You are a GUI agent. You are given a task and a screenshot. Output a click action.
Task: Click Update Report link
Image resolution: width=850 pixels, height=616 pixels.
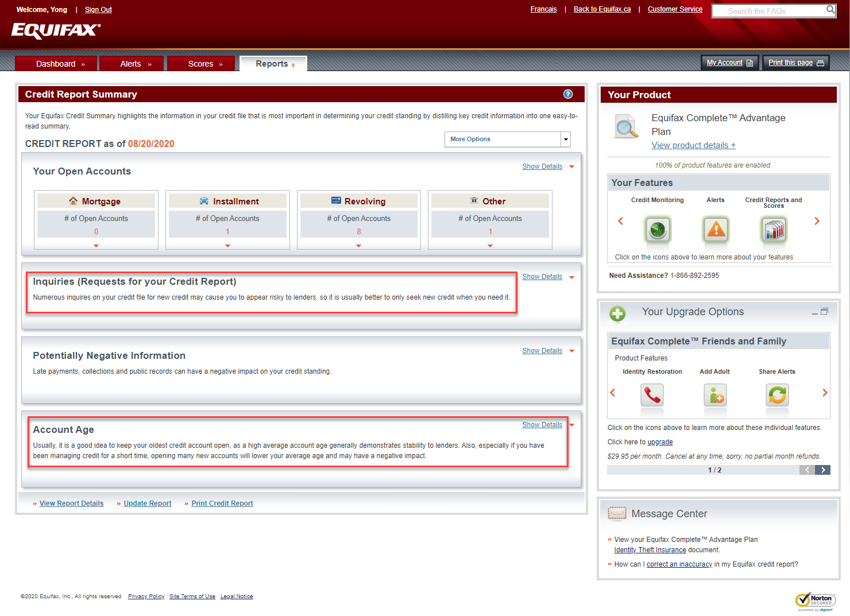148,503
